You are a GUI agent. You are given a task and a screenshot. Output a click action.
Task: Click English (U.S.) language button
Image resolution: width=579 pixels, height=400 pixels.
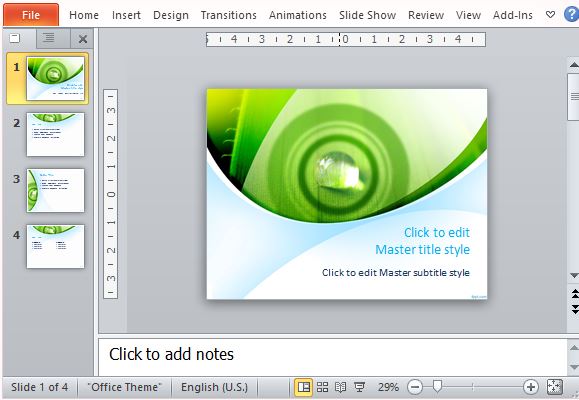point(214,387)
